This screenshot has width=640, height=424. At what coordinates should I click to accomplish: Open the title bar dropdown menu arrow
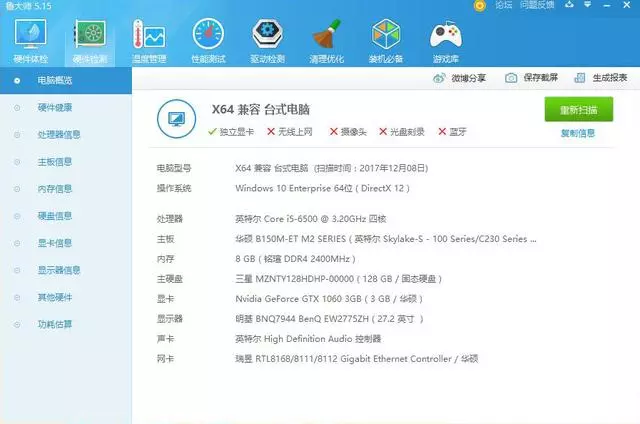pos(587,5)
